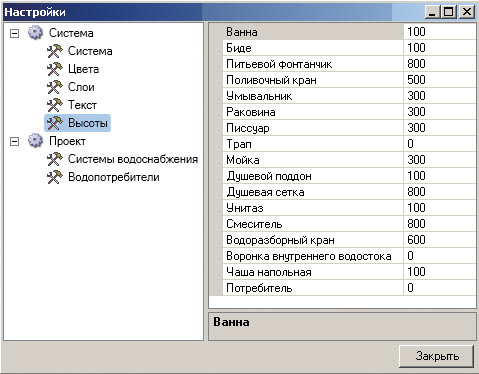Edit Поливочный кран value 500
Screen dimensions: 479x374
click(440, 80)
